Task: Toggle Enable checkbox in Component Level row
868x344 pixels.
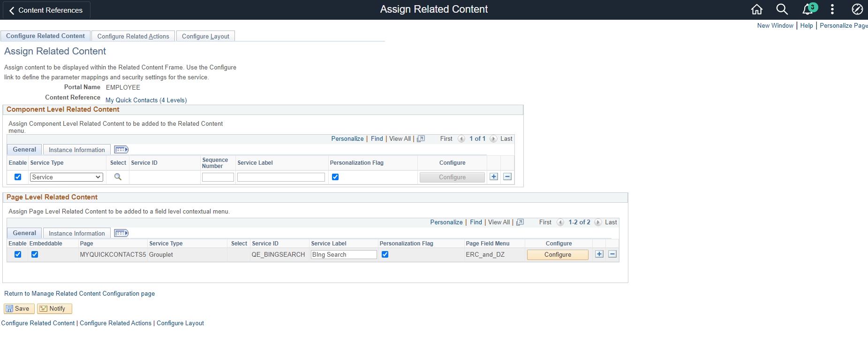Action: [18, 177]
